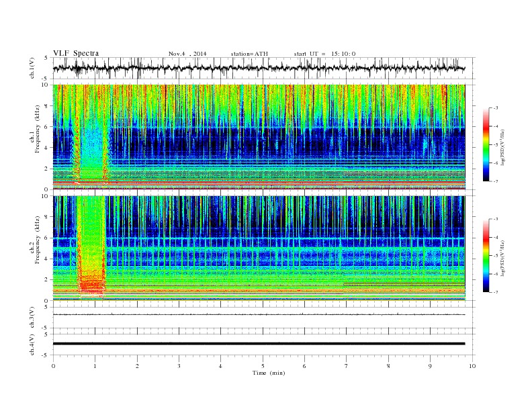Click the time axis tick label "7"
Screen dimensions: 532x411
coord(347,366)
